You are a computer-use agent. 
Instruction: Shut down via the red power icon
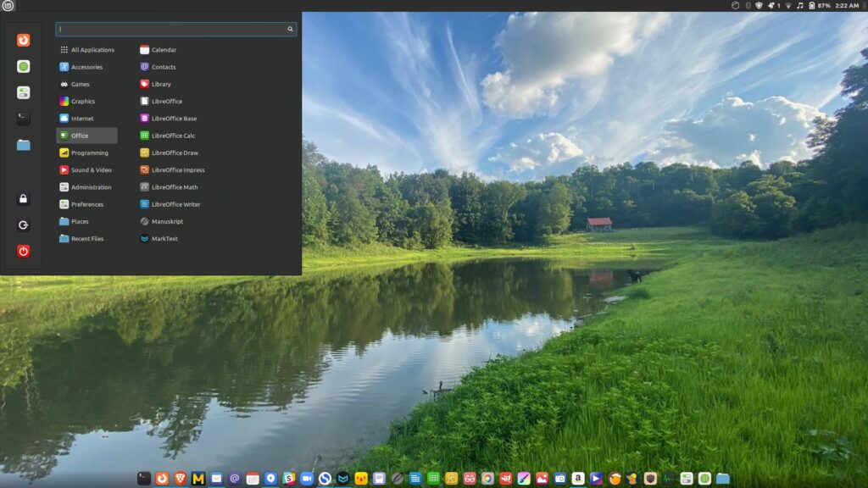pyautogui.click(x=23, y=251)
